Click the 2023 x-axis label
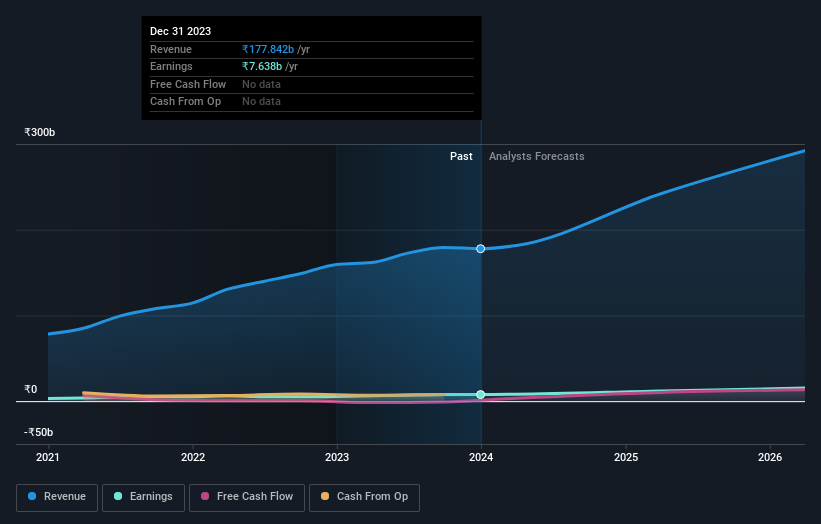Screen dimensions: 821x524 tap(337, 457)
